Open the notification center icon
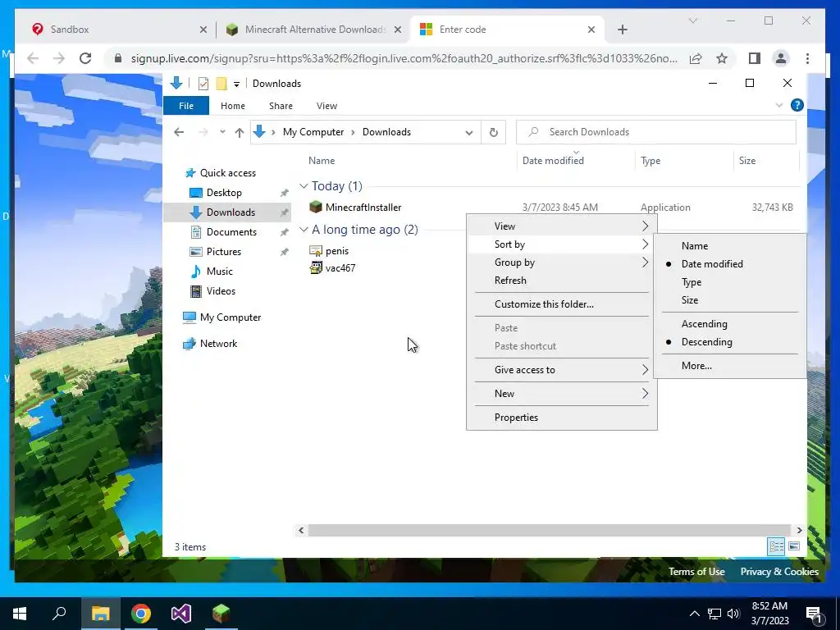This screenshot has height=630, width=840. (x=815, y=614)
